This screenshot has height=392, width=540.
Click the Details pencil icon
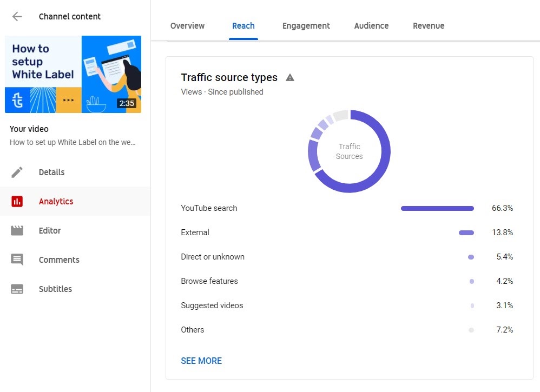click(17, 172)
